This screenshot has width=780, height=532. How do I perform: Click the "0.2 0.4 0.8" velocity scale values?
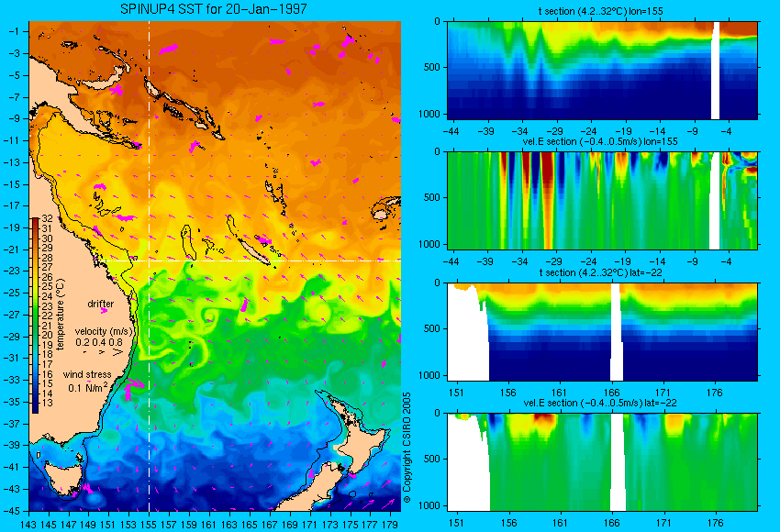[x=99, y=342]
